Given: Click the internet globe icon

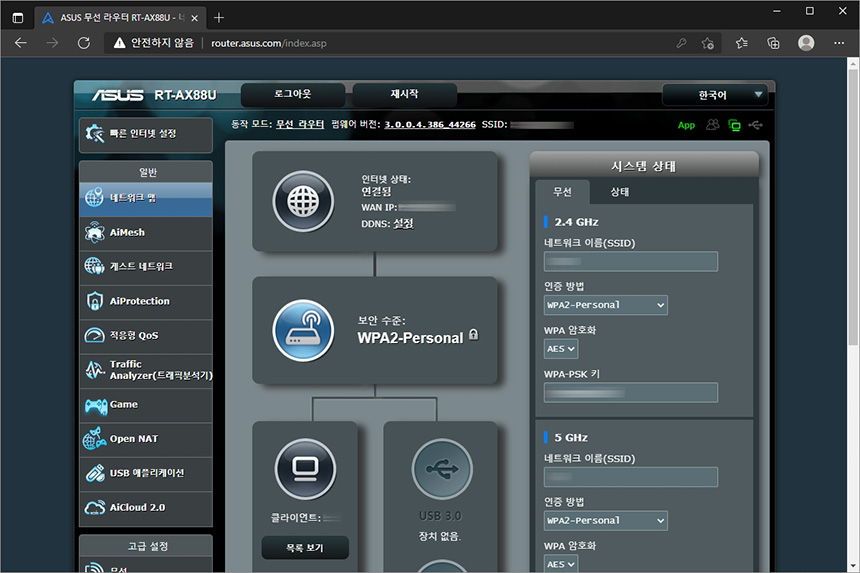Looking at the screenshot, I should click(303, 201).
